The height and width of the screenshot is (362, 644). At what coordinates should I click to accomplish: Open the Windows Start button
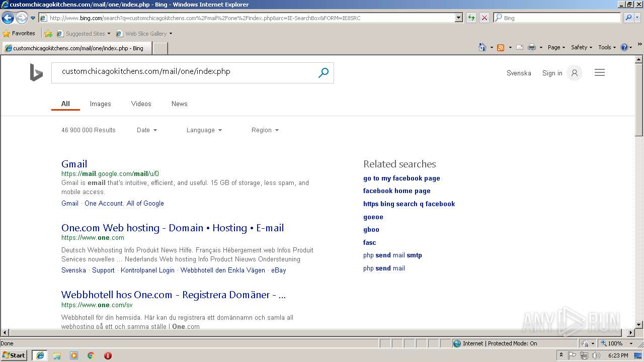pyautogui.click(x=14, y=355)
